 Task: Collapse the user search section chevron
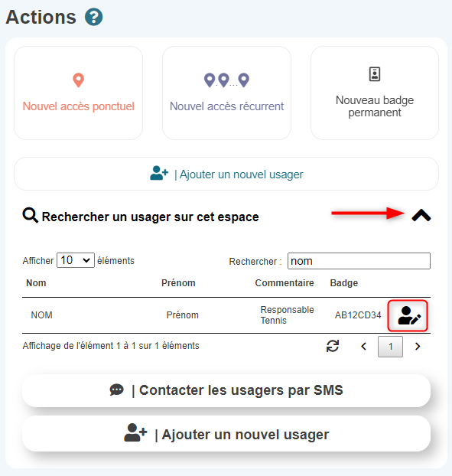point(421,216)
